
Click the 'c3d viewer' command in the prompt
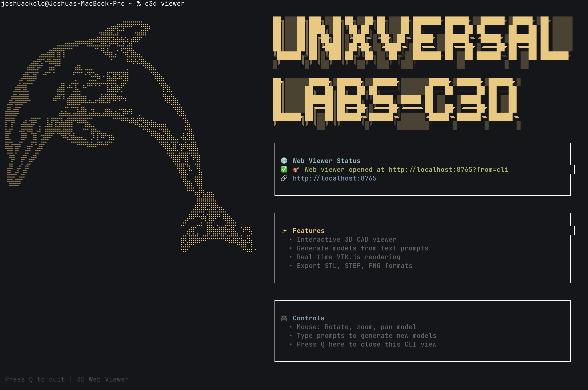[165, 4]
